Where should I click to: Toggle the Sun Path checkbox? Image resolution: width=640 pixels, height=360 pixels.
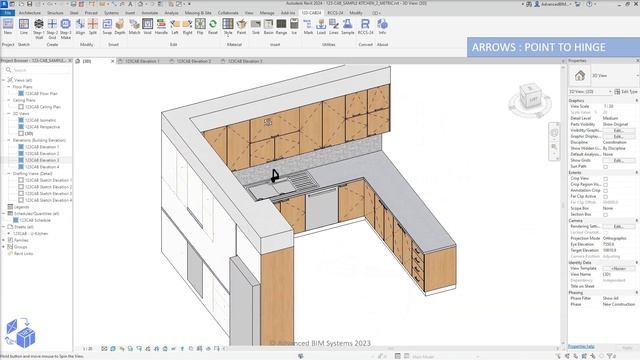tap(605, 167)
